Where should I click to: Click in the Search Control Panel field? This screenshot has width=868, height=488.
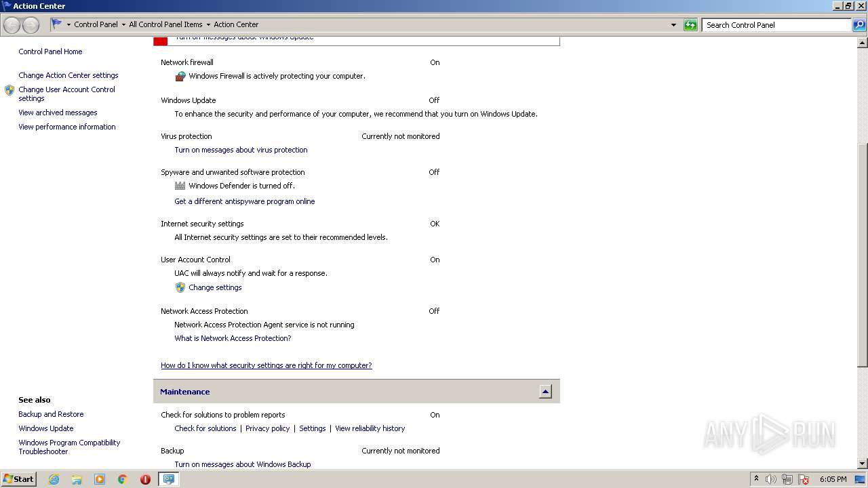pyautogui.click(x=776, y=25)
